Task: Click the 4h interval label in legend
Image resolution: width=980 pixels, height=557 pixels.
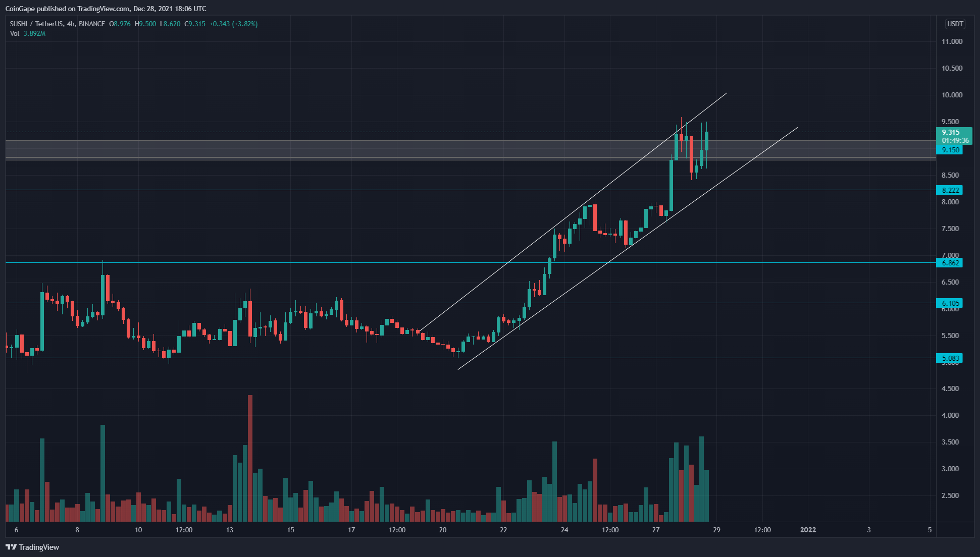Action: tap(71, 24)
